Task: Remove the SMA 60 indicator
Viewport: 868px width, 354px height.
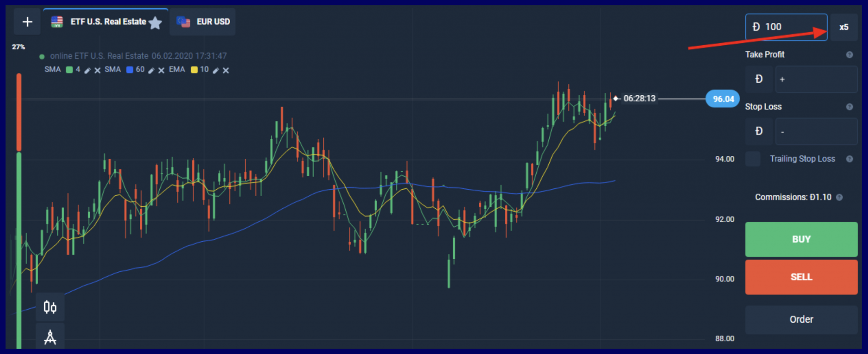Action: point(161,70)
